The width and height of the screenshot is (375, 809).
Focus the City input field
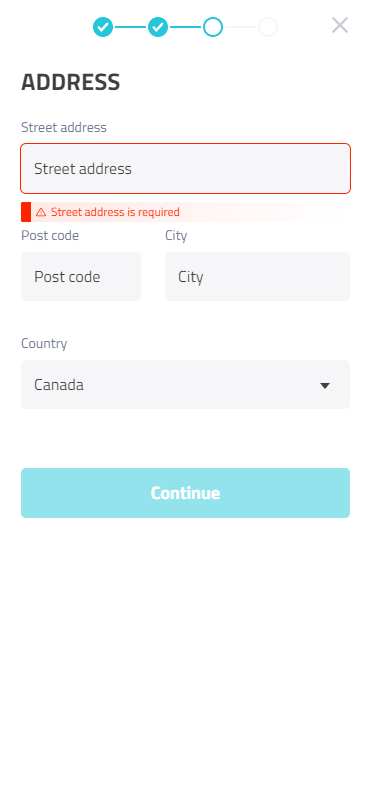point(257,277)
